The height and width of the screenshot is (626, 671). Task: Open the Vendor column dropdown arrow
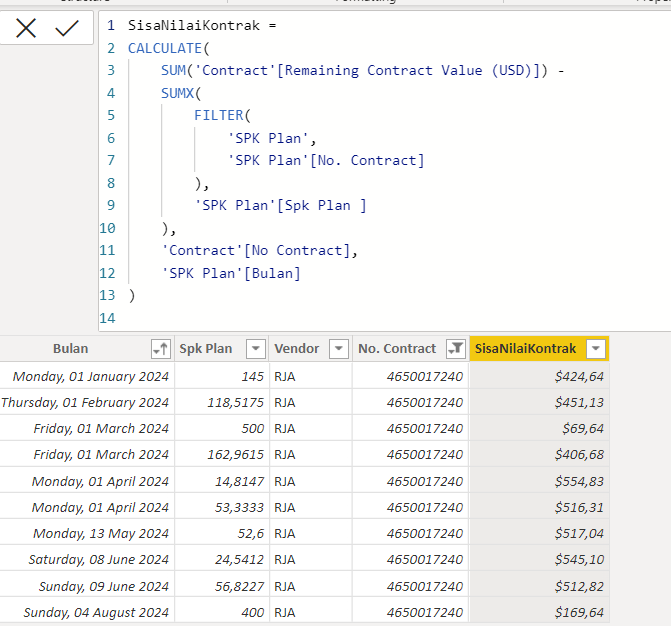pyautogui.click(x=338, y=349)
